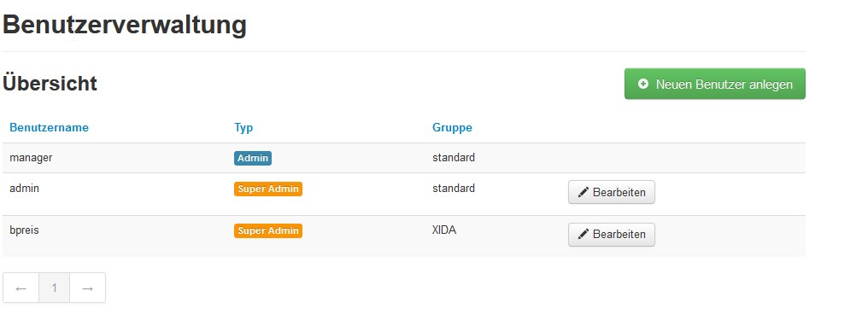The height and width of the screenshot is (326, 868).
Task: Select the bpreis username cell
Action: (x=25, y=230)
